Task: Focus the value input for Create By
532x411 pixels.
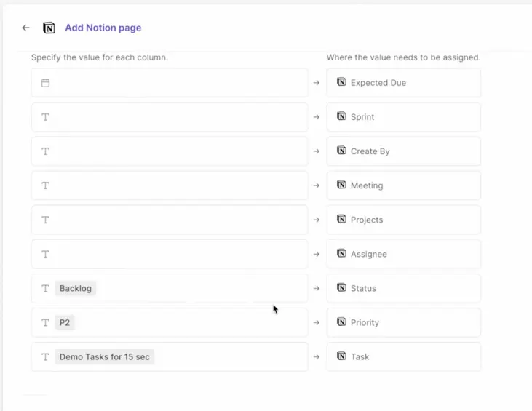Action: click(x=170, y=151)
